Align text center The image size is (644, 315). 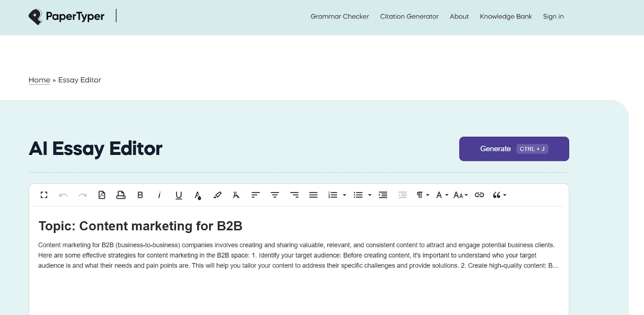275,195
